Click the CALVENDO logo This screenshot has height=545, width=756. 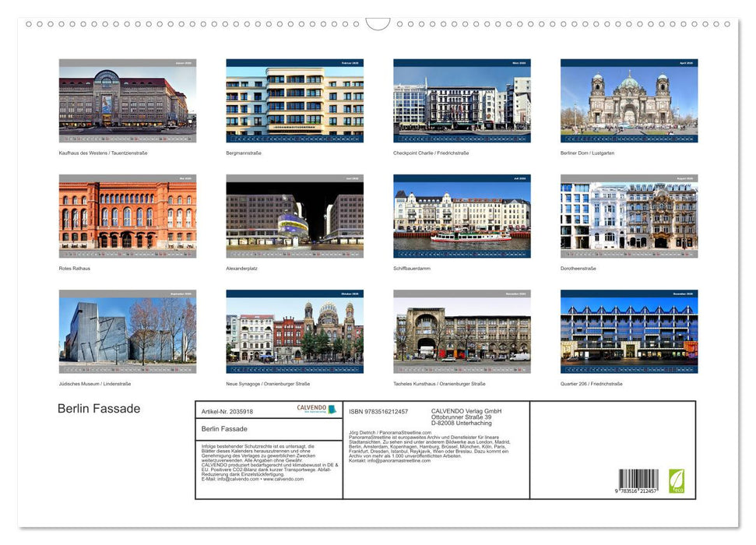[x=311, y=408]
